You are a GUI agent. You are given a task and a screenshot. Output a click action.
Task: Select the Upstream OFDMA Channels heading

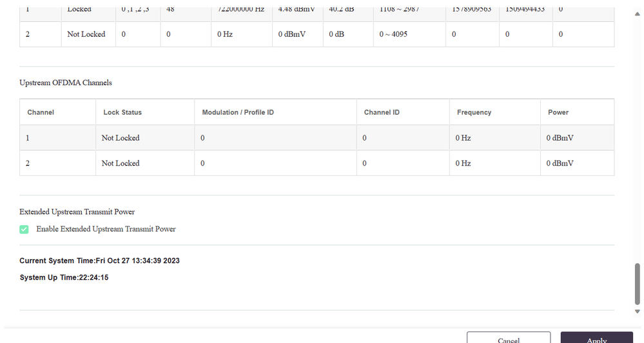pos(66,83)
